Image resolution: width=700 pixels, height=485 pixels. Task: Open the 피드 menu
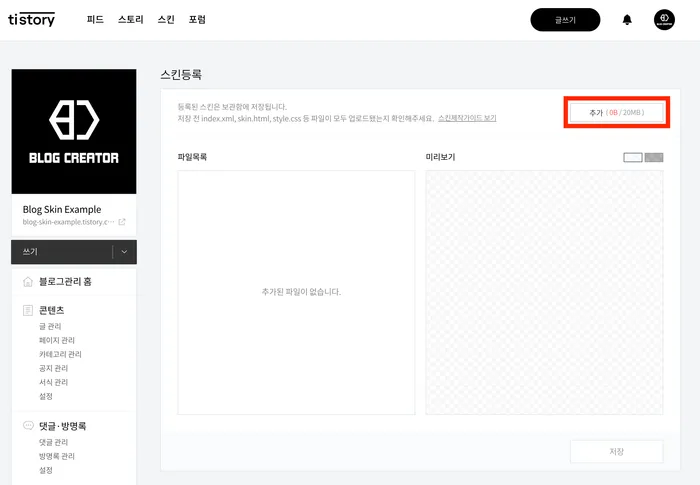click(x=95, y=19)
